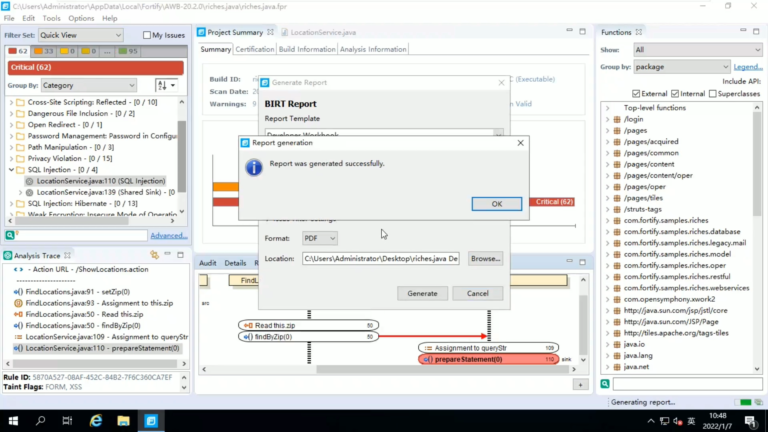
Task: Open the Tools menu
Action: click(x=51, y=18)
